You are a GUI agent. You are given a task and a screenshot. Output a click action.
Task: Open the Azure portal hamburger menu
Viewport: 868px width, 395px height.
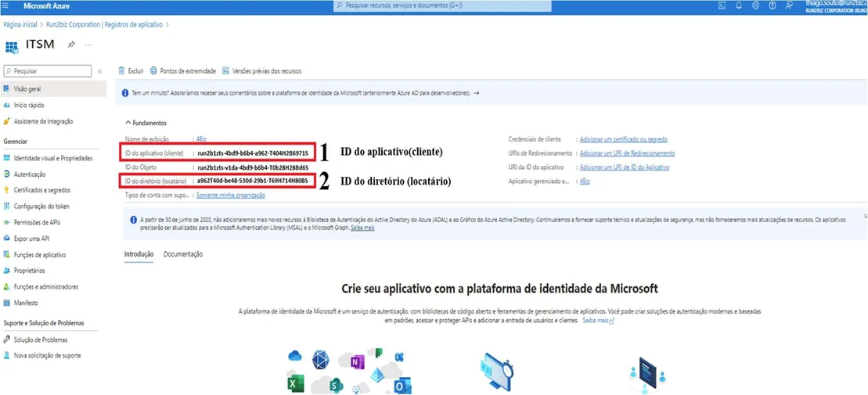(5, 5)
